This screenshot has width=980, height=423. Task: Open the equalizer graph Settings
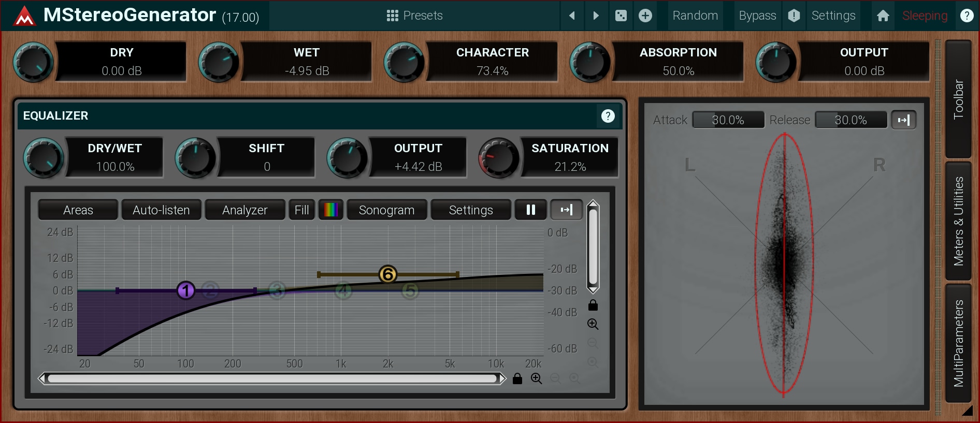point(470,210)
